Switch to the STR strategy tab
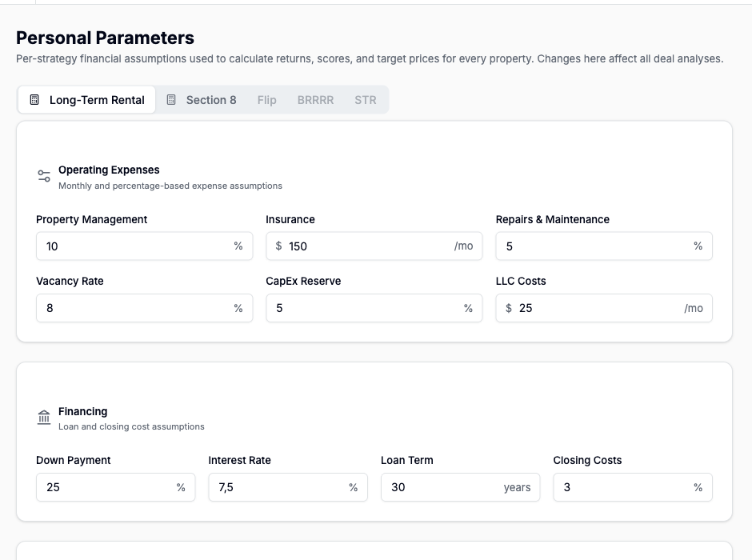Viewport: 752px width, 560px height. pos(366,99)
